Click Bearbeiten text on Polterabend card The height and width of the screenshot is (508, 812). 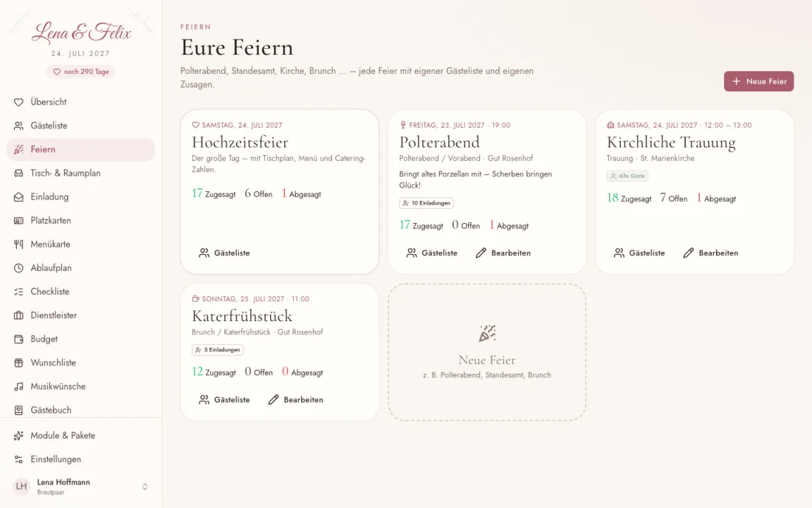511,253
